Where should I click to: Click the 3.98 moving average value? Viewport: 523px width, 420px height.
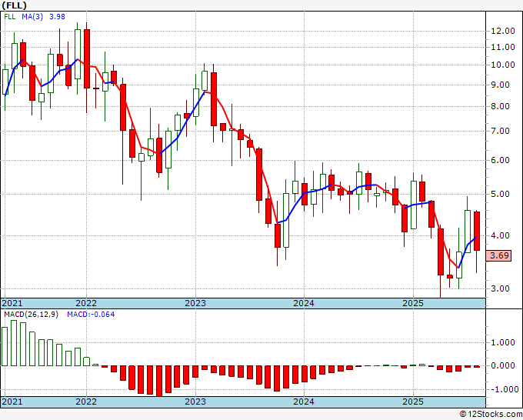pos(57,17)
